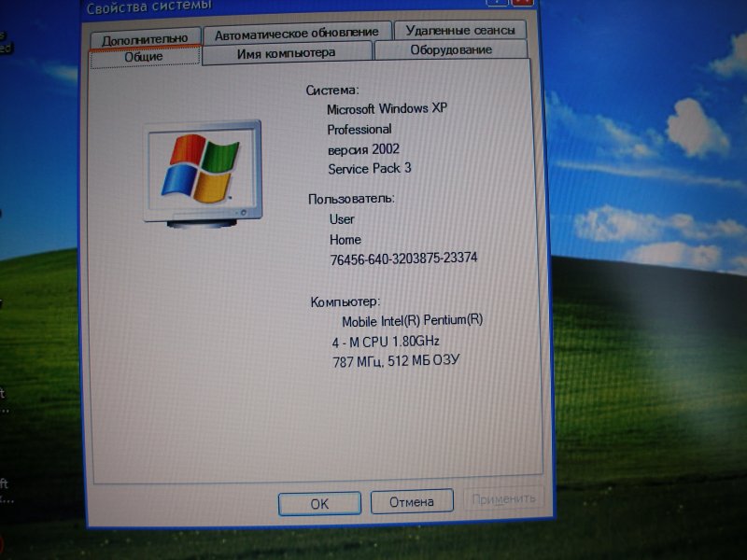The image size is (747, 560).
Task: Click the Service Pack 3 text
Action: pos(369,169)
